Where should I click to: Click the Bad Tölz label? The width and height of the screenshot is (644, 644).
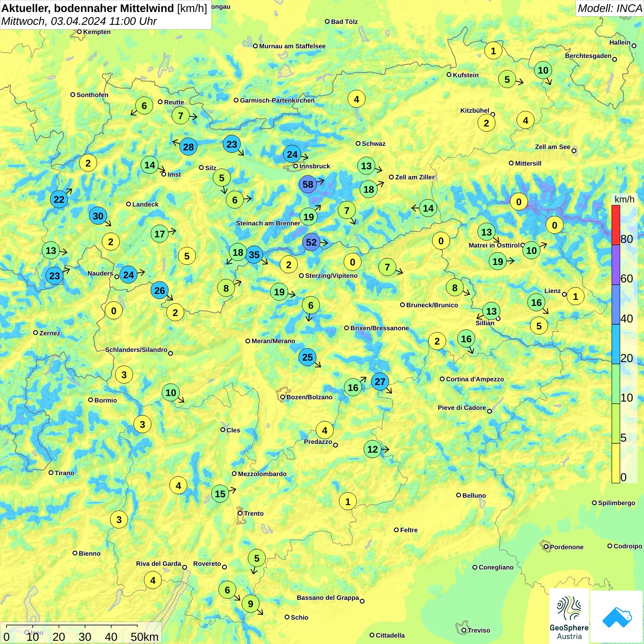[344, 22]
